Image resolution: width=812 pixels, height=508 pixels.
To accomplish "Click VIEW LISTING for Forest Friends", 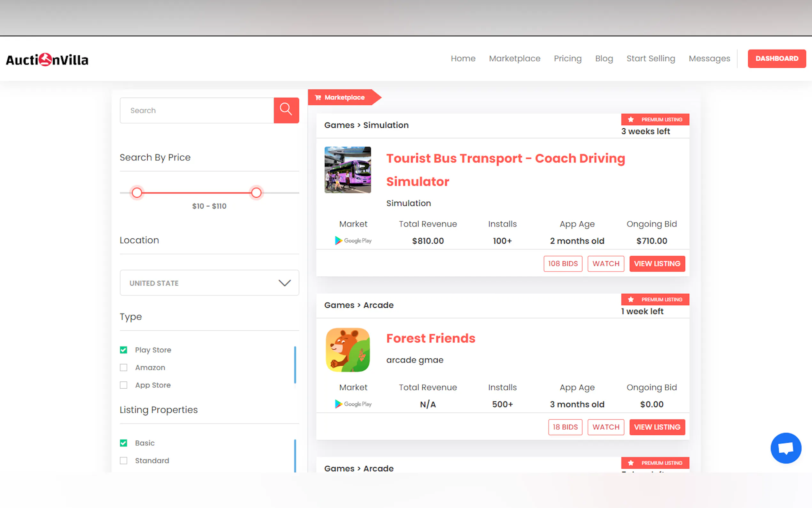I will [x=657, y=427].
